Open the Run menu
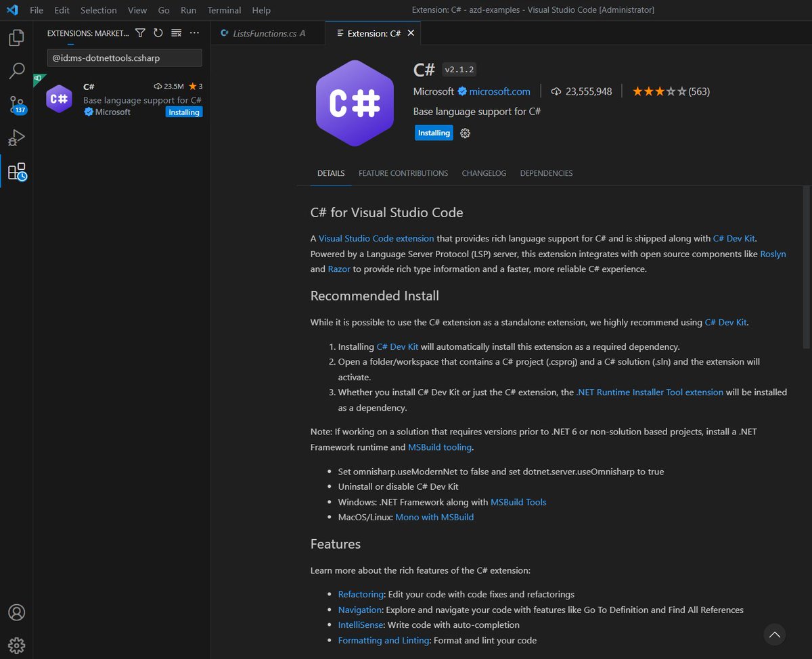The width and height of the screenshot is (812, 659). coord(189,10)
